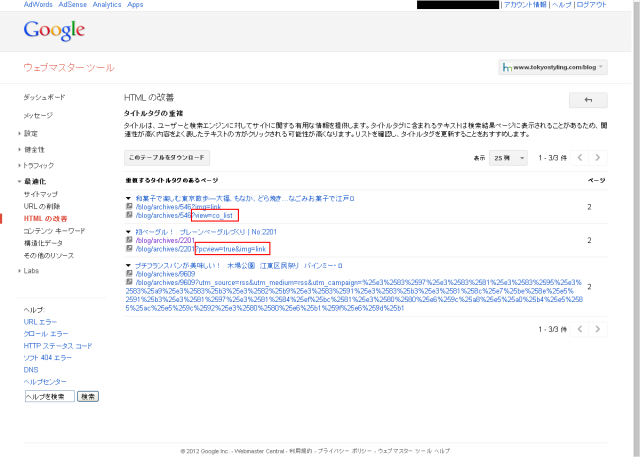Collapse the プチフランスパン title row
The image size is (640, 457).
coord(128,266)
